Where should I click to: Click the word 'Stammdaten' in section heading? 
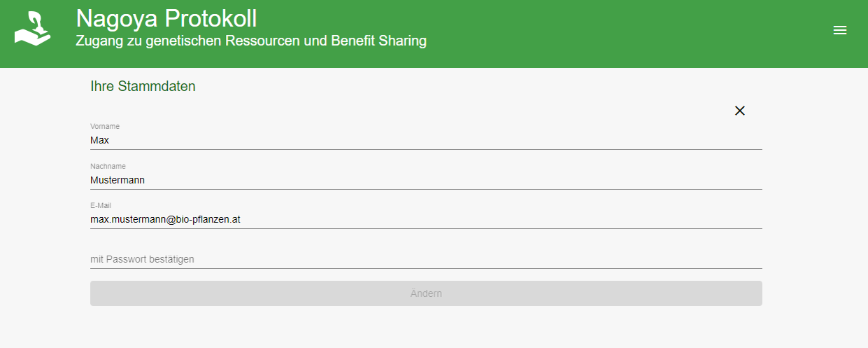point(157,87)
